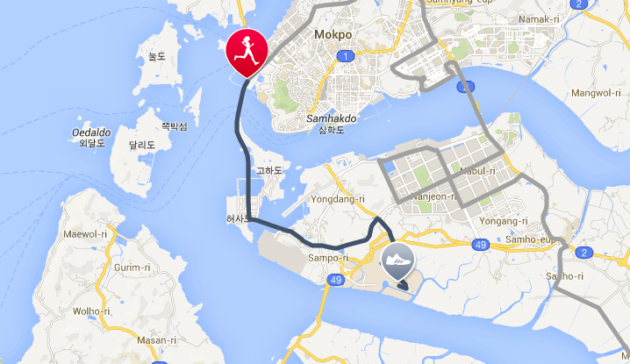This screenshot has height=364, width=630.
Task: Click the Yongdang-ri place label
Action: 338,199
